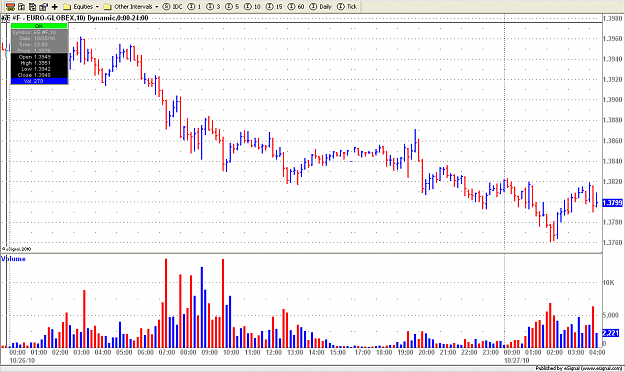
Task: Click the 07:00 time axis label
Action: [167, 352]
